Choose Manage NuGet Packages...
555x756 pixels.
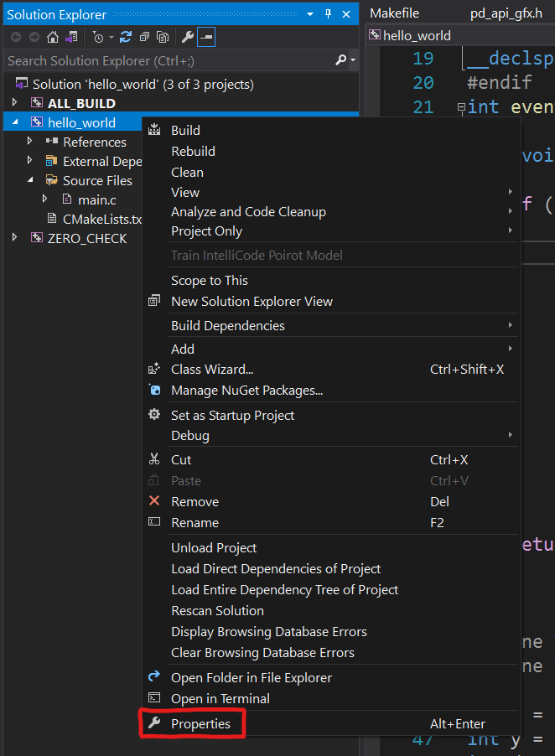[x=331, y=390]
